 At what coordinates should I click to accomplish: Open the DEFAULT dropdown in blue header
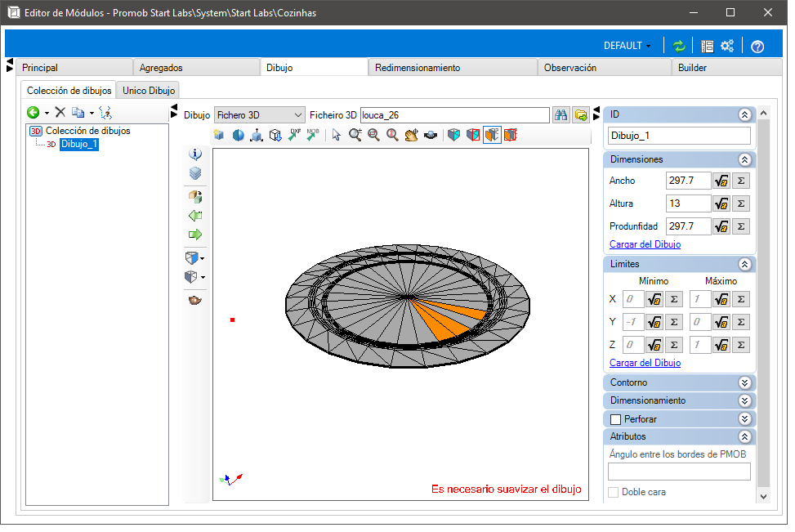pos(628,46)
